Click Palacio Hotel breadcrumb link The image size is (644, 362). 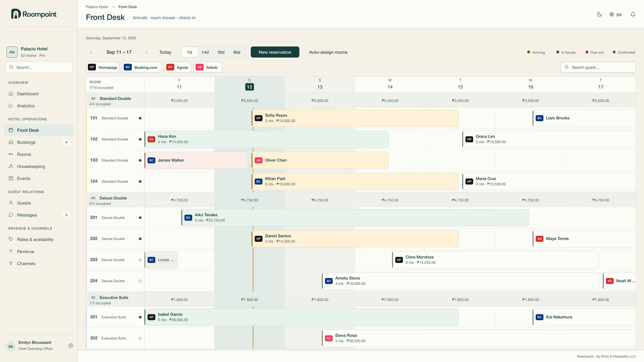click(x=97, y=7)
